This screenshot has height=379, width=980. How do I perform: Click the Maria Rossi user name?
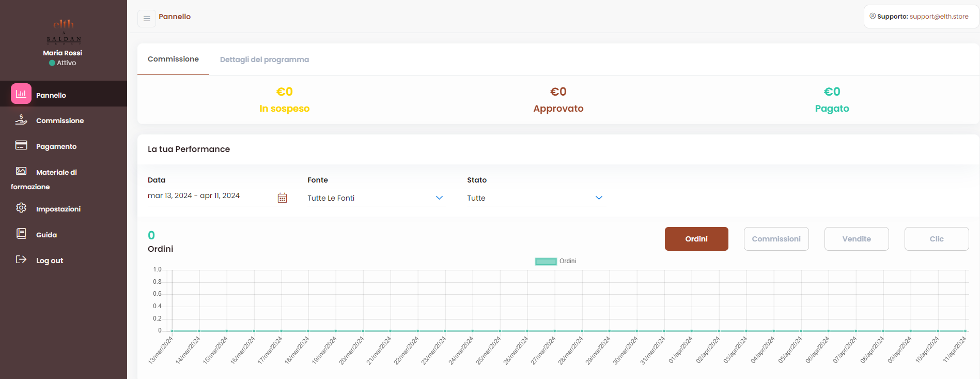click(63, 53)
